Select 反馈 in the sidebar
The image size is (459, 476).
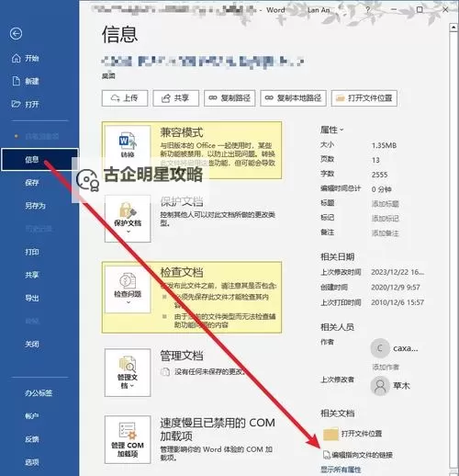click(32, 439)
